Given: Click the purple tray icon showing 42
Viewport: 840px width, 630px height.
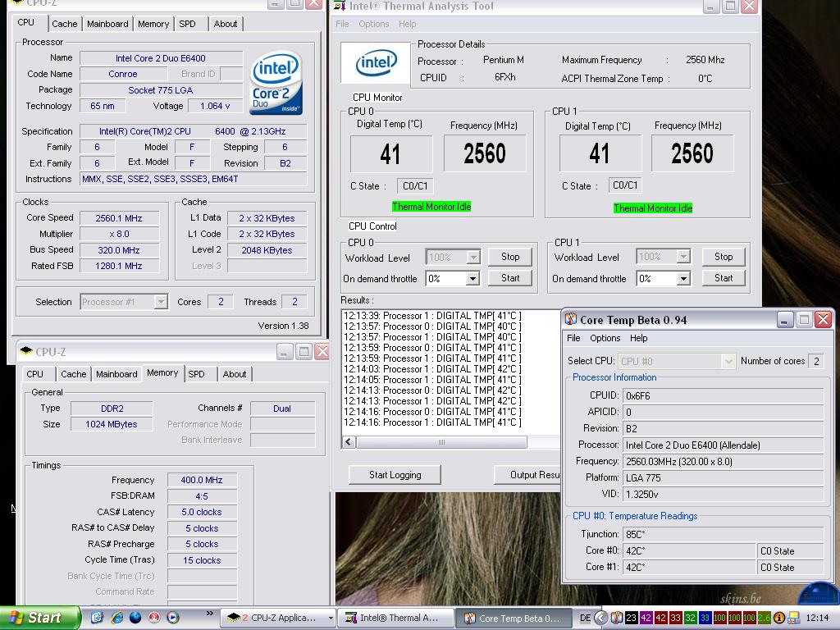Looking at the screenshot, I should (x=646, y=618).
